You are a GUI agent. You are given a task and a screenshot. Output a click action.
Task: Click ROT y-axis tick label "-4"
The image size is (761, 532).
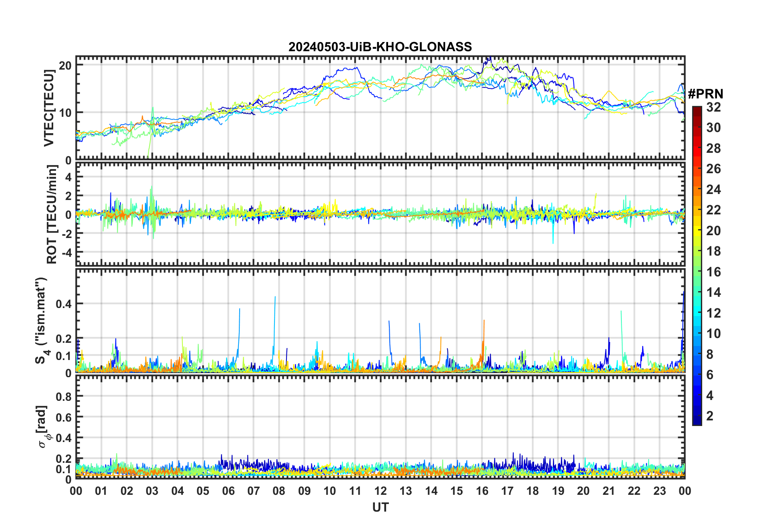(67, 252)
